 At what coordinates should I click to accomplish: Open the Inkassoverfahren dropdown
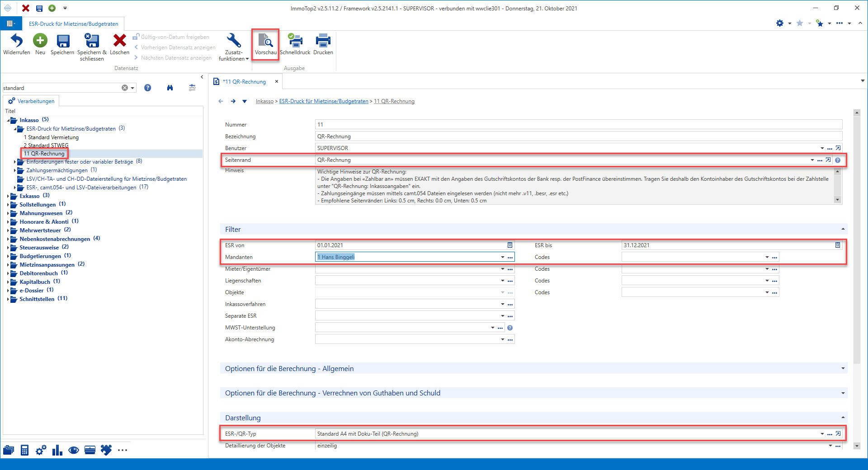tap(502, 304)
